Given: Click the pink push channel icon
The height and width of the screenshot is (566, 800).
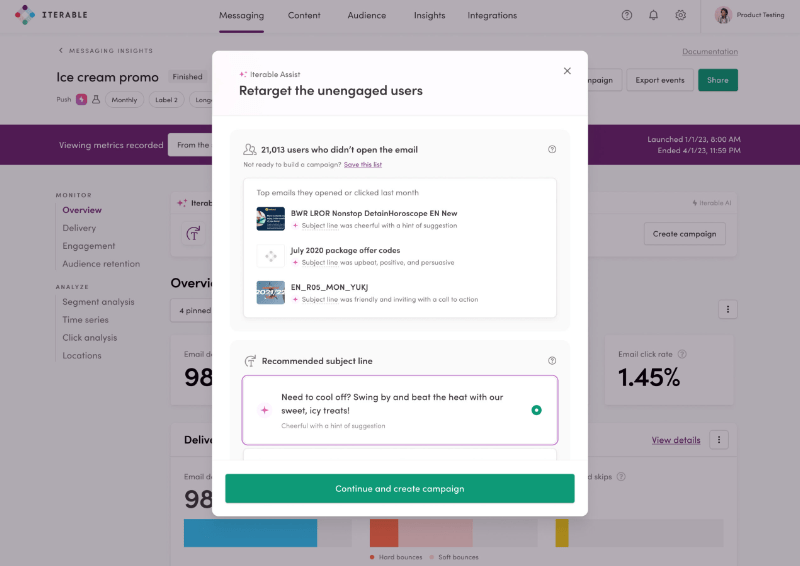Looking at the screenshot, I should tap(81, 99).
